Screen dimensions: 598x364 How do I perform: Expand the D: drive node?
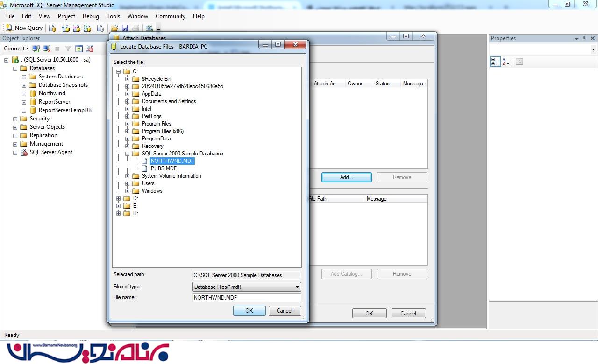click(119, 198)
